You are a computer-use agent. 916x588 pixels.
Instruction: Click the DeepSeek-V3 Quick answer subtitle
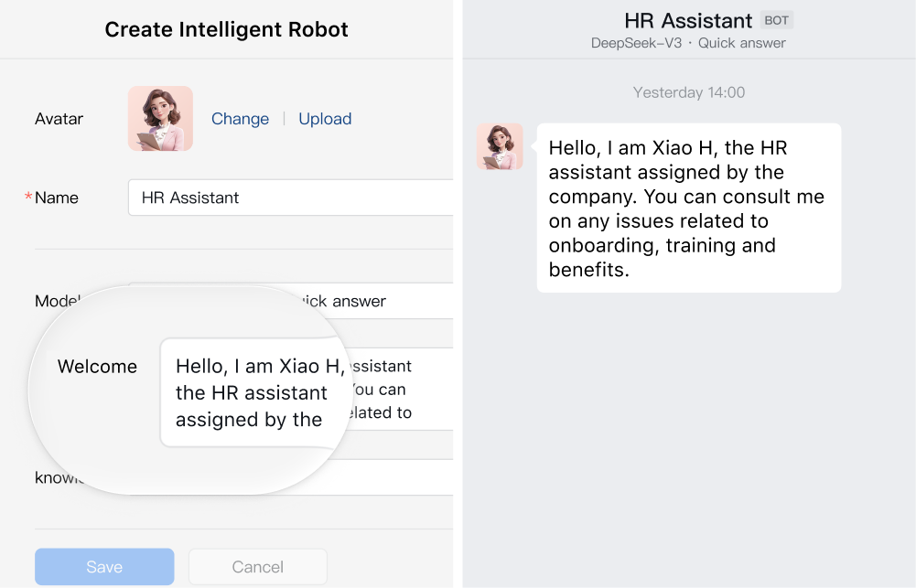click(688, 43)
